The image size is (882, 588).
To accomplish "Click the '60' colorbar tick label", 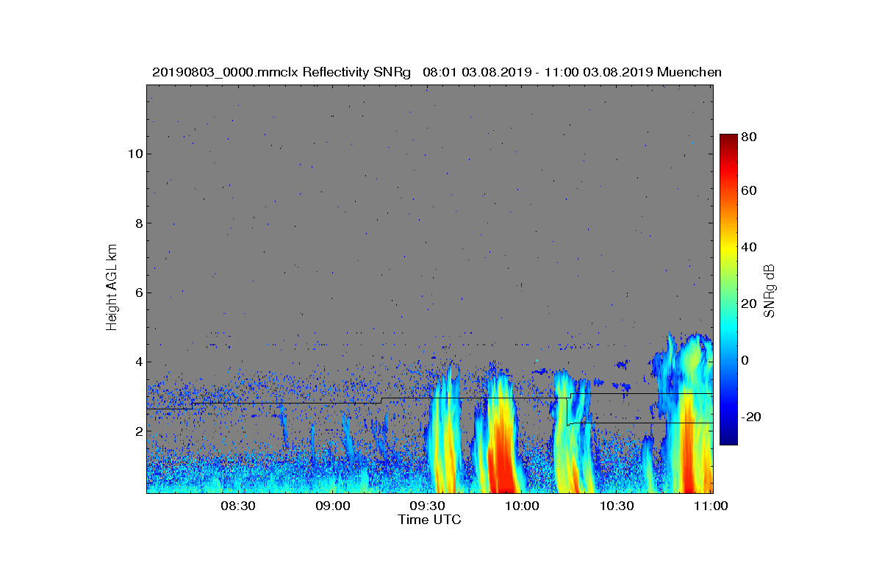I will point(750,191).
